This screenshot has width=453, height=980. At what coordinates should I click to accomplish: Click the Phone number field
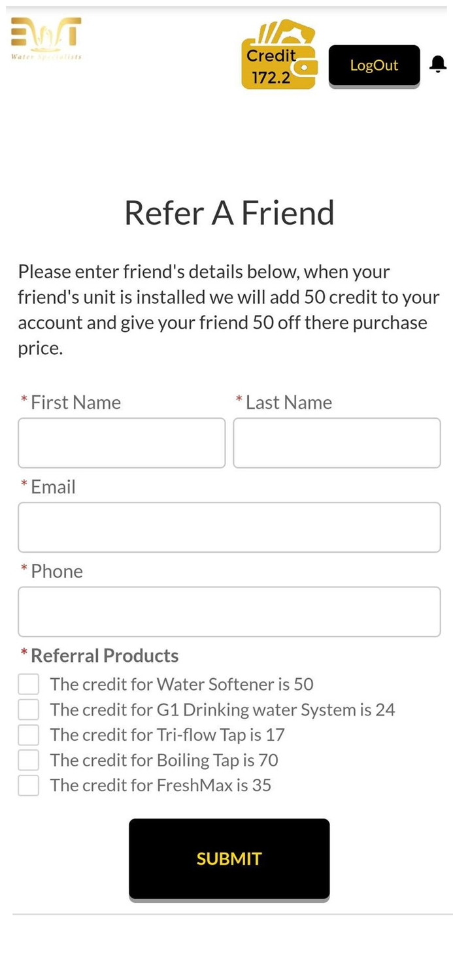[x=229, y=612]
